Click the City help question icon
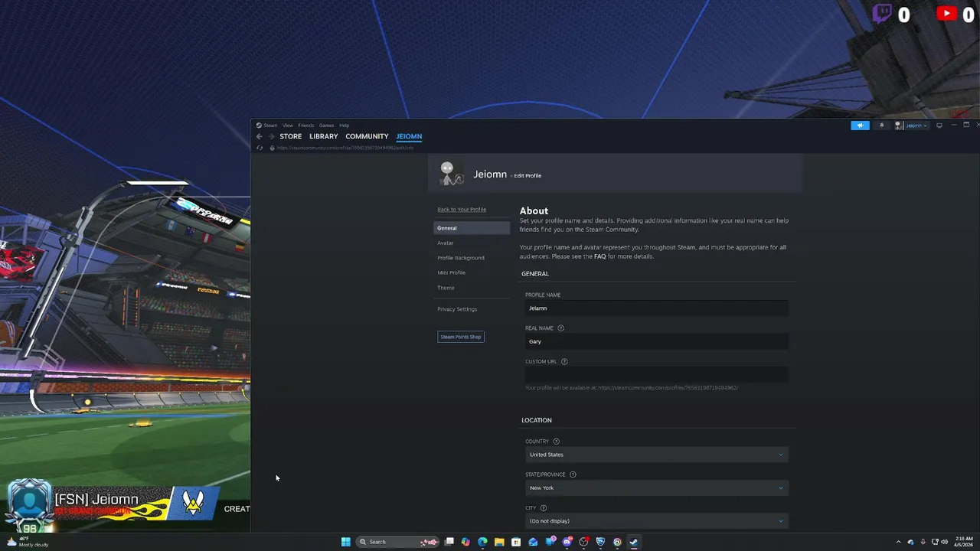 point(544,508)
